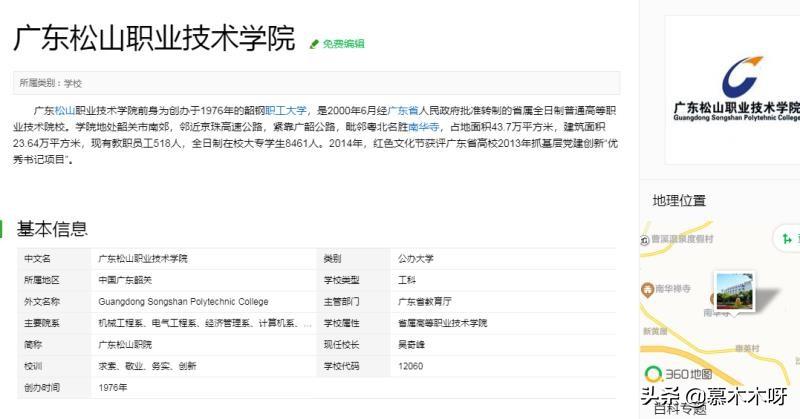800x419 pixels.
Task: Select the 类别 value 公办大学
Action: [x=416, y=259]
